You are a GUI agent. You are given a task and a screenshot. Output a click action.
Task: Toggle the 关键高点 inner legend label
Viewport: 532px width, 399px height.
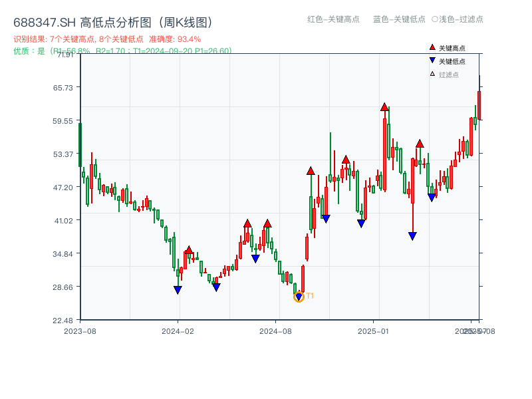452,48
